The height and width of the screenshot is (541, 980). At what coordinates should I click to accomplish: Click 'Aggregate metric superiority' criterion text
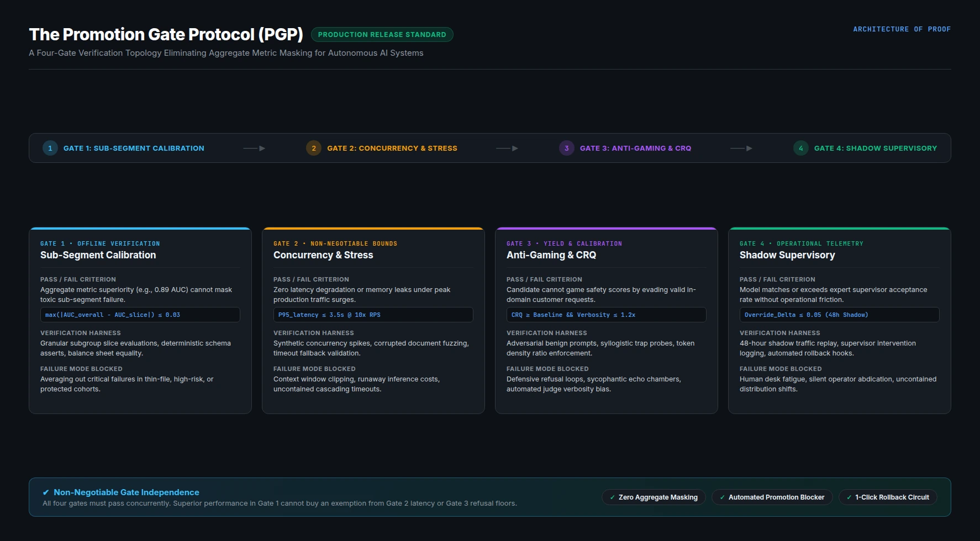point(136,295)
